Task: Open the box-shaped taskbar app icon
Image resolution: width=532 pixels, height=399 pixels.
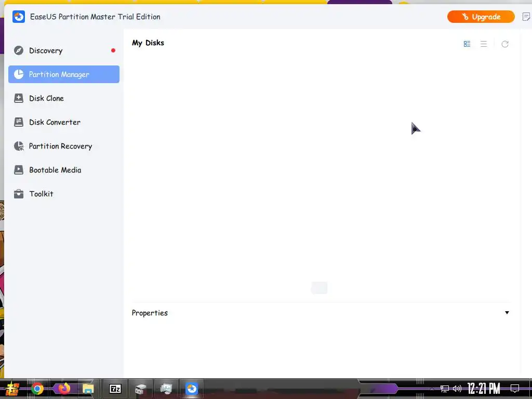Action: coord(140,389)
